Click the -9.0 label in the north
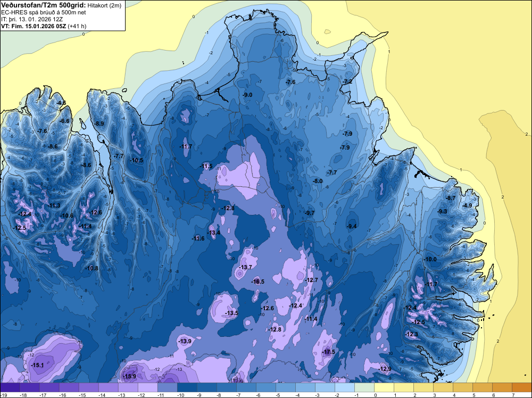Image resolution: width=532 pixels, height=398 pixels. (x=247, y=95)
